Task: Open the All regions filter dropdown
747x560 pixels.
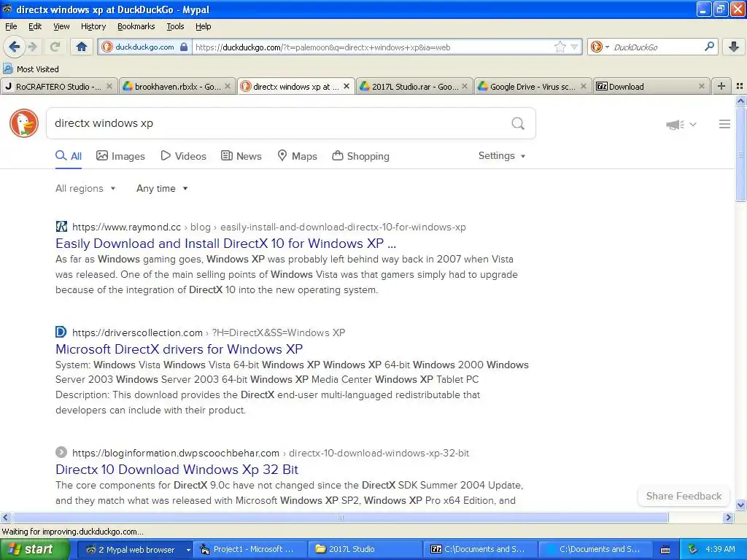Action: point(85,188)
